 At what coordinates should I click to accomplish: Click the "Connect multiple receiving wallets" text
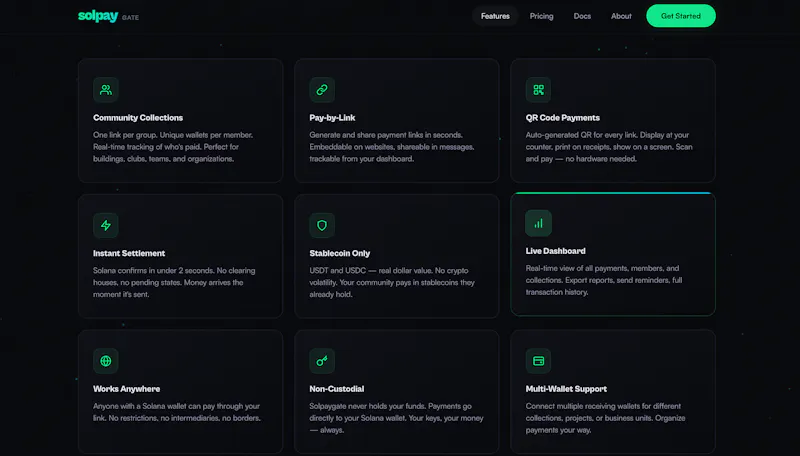coord(605,418)
